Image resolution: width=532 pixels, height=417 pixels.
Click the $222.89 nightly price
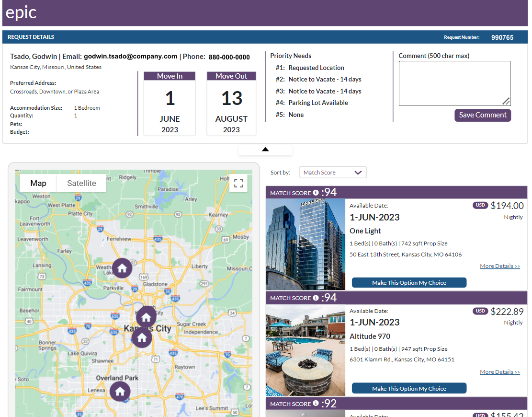507,312
